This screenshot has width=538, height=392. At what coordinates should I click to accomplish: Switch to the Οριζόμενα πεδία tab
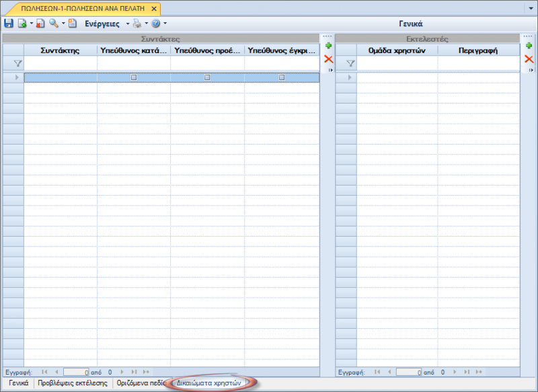point(141,383)
